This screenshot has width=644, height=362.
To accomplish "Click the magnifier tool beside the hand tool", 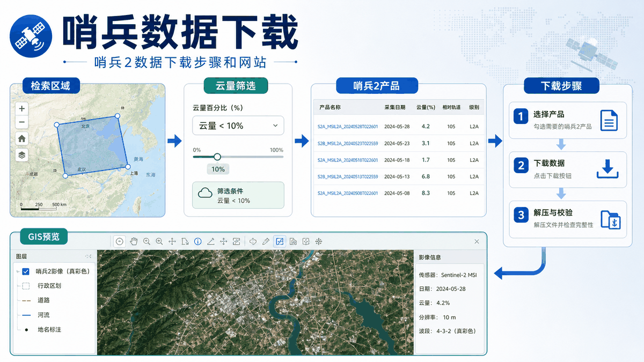I will pos(147,242).
